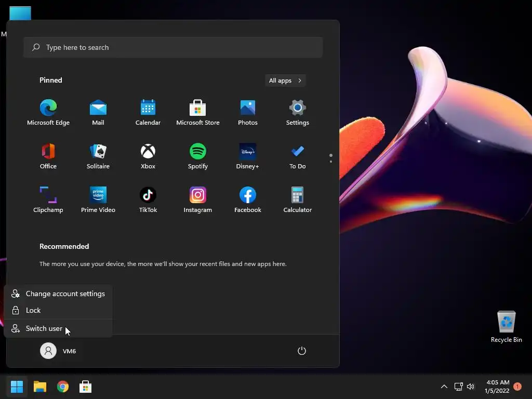Expand hidden system tray icons
This screenshot has height=399, width=532.
pos(444,387)
